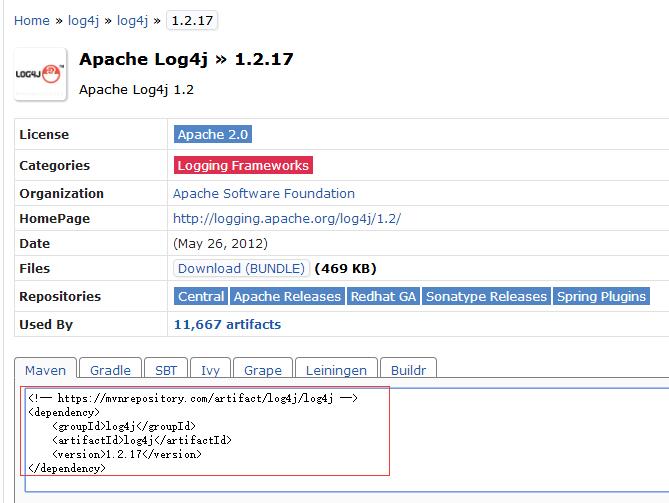Switch to the Leiningen tab
The height and width of the screenshot is (503, 669).
click(336, 369)
